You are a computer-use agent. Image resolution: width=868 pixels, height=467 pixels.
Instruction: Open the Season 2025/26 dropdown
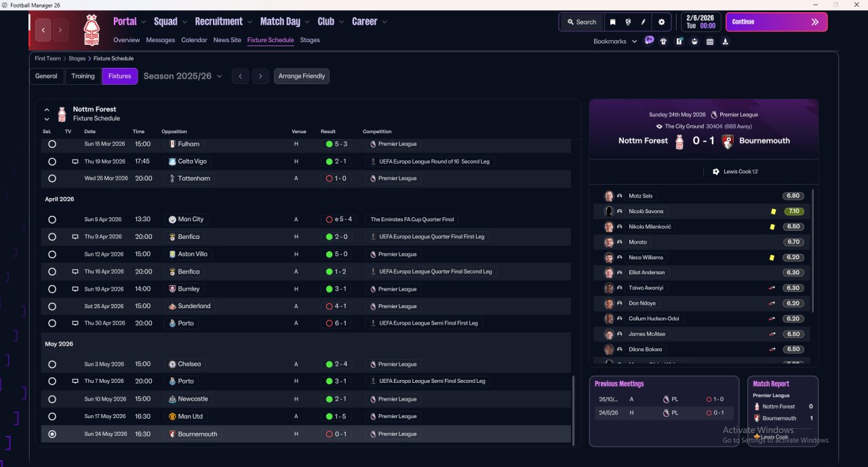(x=183, y=76)
